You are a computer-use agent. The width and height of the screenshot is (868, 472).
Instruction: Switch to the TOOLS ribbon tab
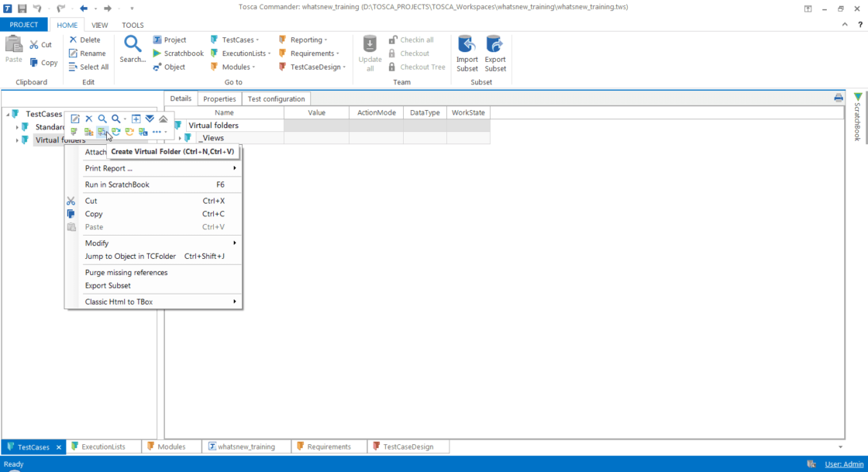pyautogui.click(x=133, y=25)
